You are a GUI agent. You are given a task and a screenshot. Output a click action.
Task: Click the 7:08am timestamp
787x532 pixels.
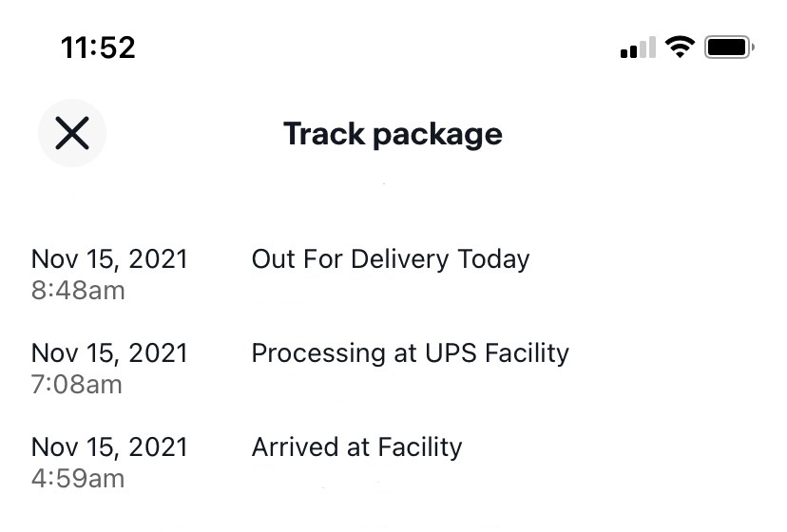coord(77,384)
